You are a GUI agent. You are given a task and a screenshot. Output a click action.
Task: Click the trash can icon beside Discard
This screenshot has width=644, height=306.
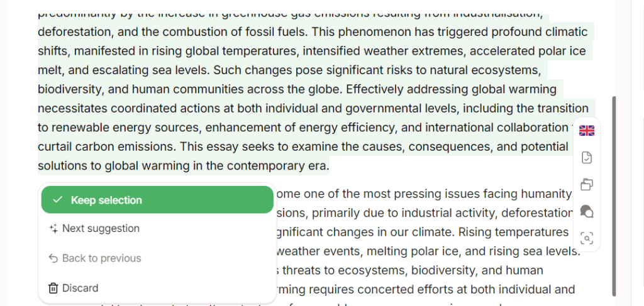pos(53,288)
